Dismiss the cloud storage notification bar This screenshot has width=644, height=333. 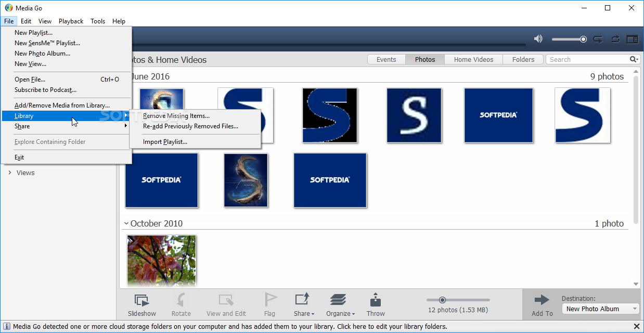pos(637,326)
